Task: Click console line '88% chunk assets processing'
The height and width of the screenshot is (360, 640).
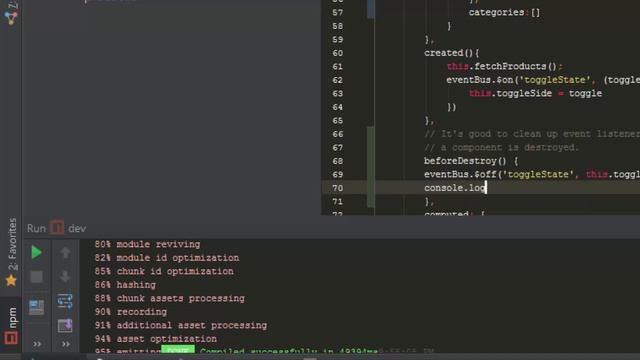Action: 169,298
